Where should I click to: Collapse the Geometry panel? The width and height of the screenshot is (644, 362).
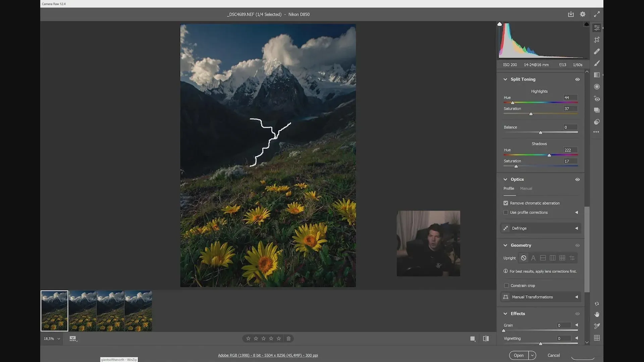click(x=505, y=245)
